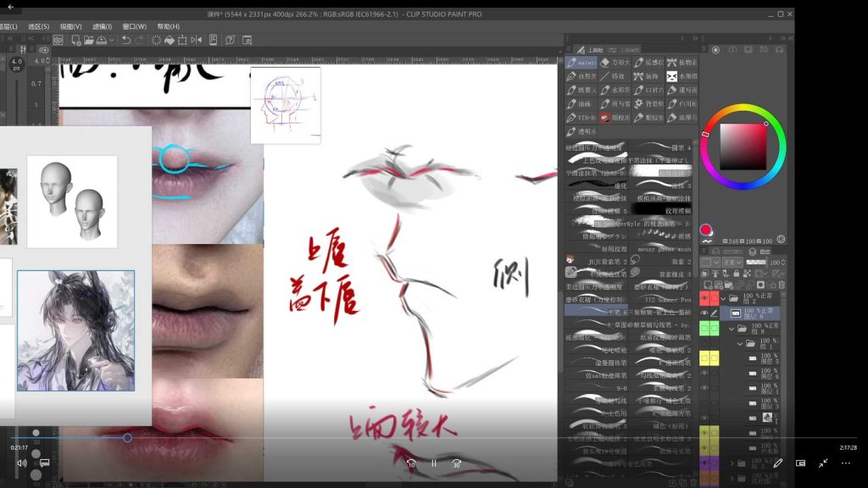Click the New canvas icon

click(75, 40)
